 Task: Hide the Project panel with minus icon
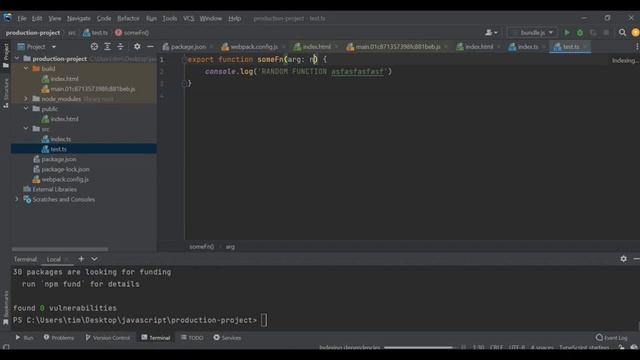point(150,47)
